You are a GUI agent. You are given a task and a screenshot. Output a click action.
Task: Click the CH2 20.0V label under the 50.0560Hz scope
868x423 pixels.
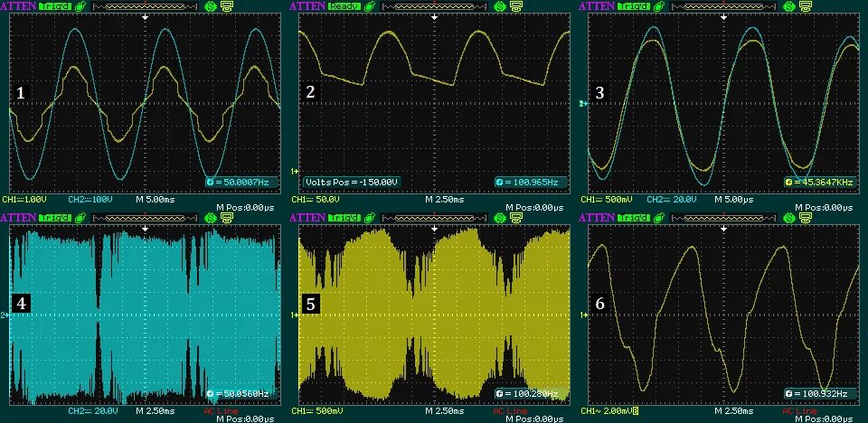pos(93,411)
